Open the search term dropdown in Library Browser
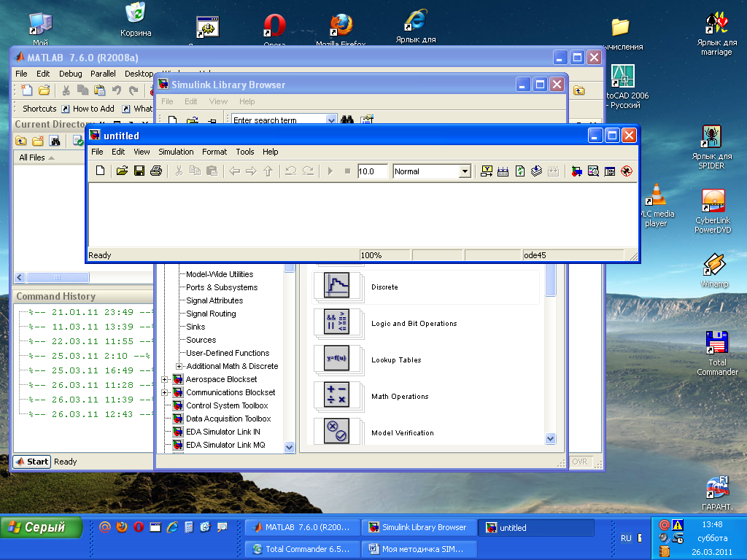The height and width of the screenshot is (560, 747). click(332, 120)
